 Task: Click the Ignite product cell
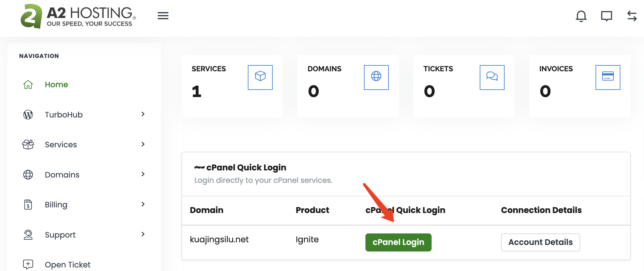click(x=307, y=239)
